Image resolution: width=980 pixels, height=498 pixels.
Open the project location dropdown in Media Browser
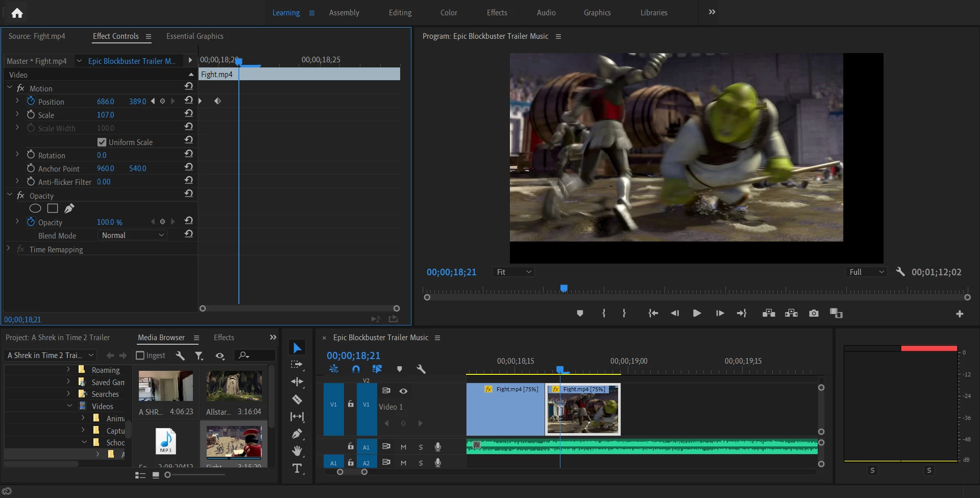click(x=50, y=355)
